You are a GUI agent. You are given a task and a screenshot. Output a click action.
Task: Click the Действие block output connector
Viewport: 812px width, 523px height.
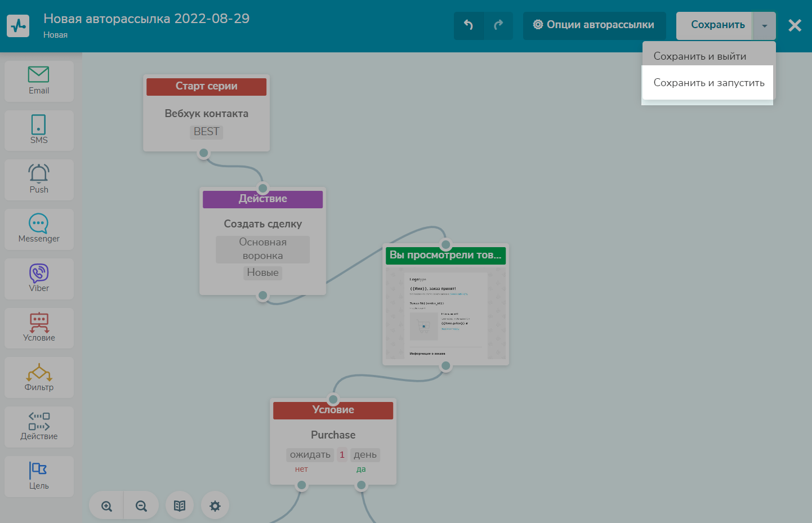263,296
